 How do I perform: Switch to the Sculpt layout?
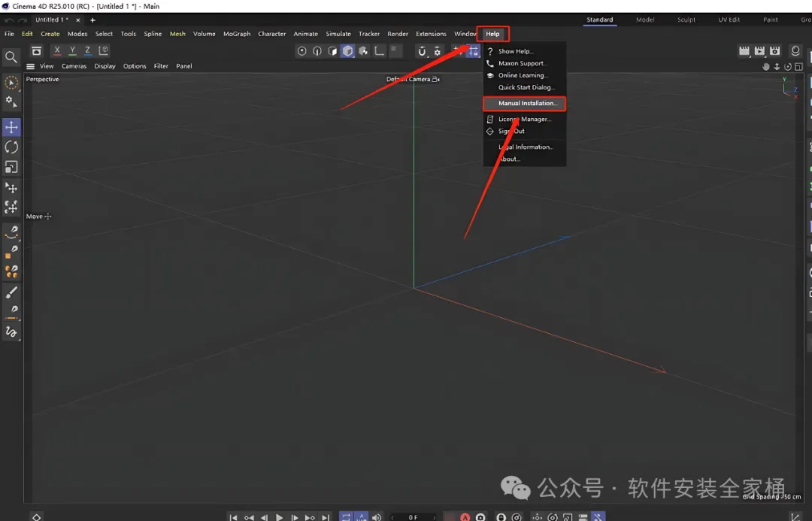pyautogui.click(x=686, y=20)
